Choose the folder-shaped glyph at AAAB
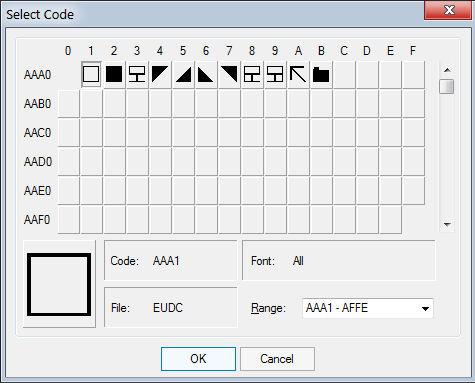The width and height of the screenshot is (475, 383). (x=321, y=74)
